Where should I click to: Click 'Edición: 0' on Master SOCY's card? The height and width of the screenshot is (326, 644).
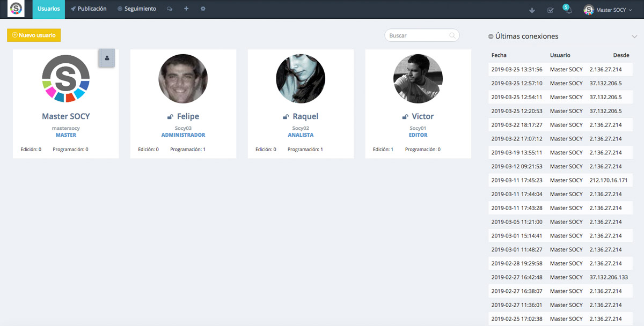[31, 150]
